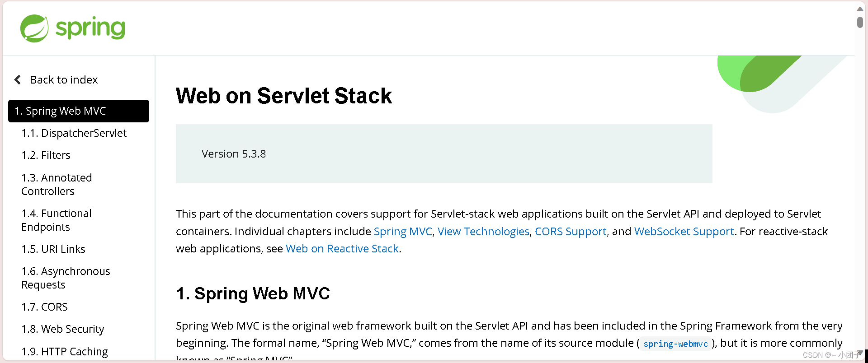Open the DispatcherServlet section
Viewport: 868px width, 363px height.
[x=74, y=133]
